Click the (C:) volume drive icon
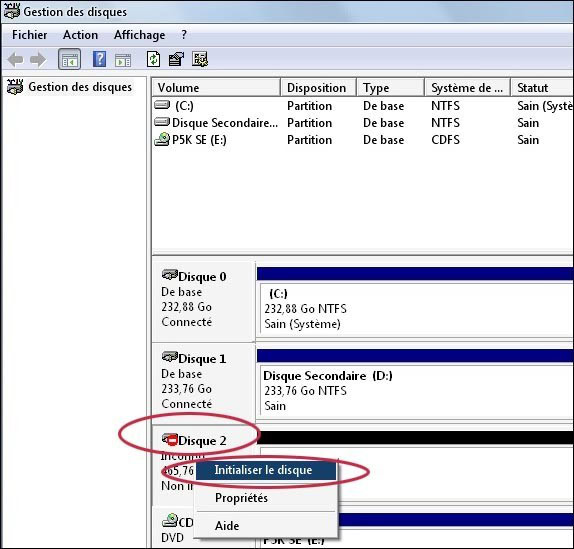This screenshot has width=574, height=549. (162, 105)
